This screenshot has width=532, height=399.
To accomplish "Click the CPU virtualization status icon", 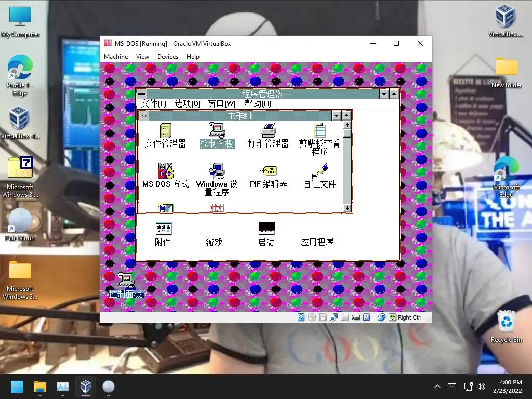I will point(366,317).
